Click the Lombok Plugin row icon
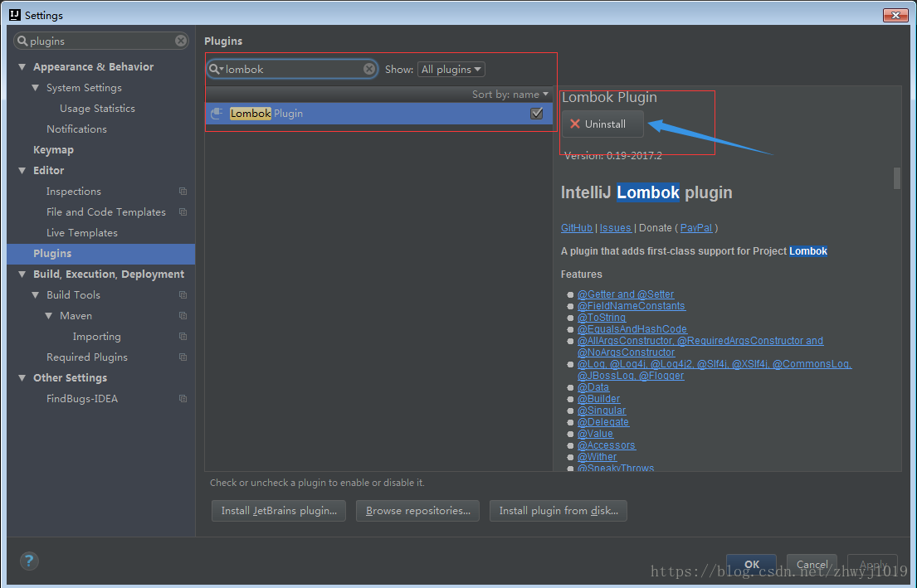Viewport: 917px width, 588px height. point(217,114)
